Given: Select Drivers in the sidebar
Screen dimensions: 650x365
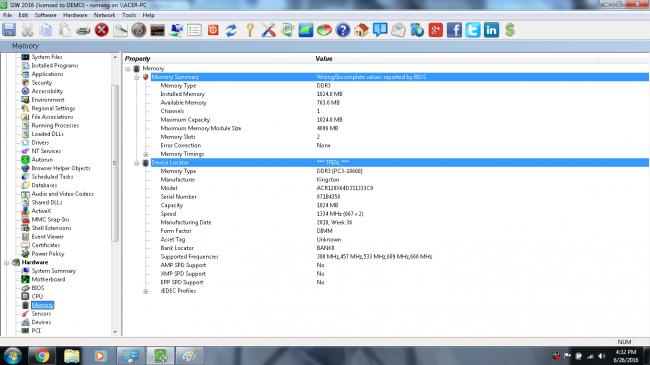Looking at the screenshot, I should [40, 142].
